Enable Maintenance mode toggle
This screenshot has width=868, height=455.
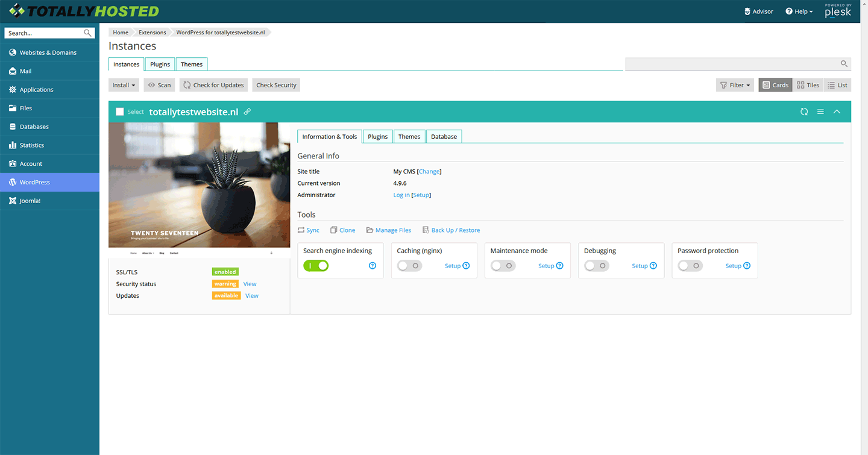(x=503, y=266)
